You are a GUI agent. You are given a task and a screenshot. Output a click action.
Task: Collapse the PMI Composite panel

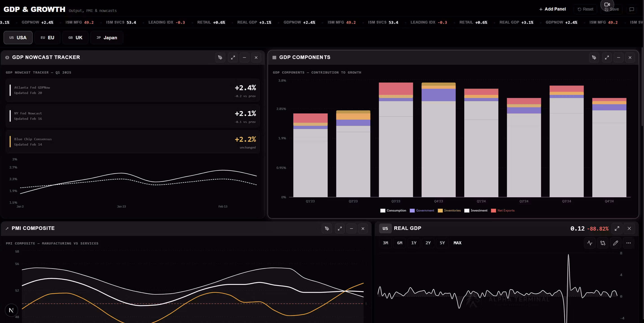(x=351, y=229)
